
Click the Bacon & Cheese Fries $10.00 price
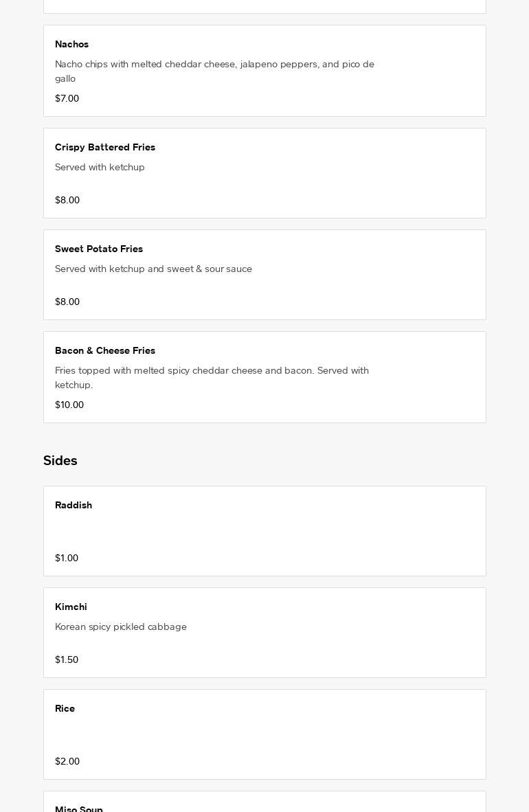[x=69, y=405]
